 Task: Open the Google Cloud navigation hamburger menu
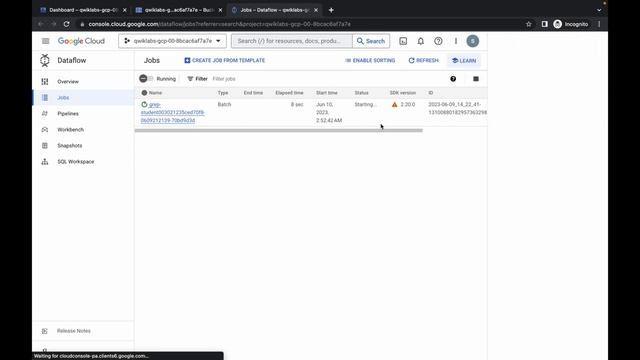[x=45, y=41]
